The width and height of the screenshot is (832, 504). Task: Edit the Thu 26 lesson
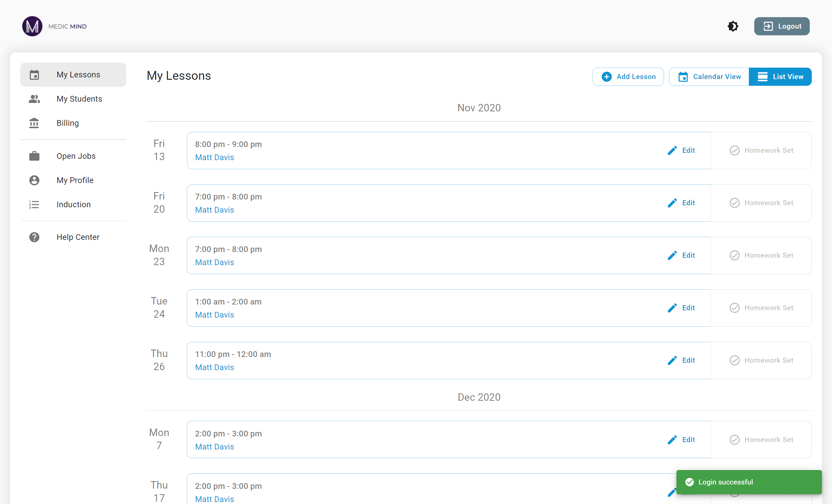click(x=681, y=360)
